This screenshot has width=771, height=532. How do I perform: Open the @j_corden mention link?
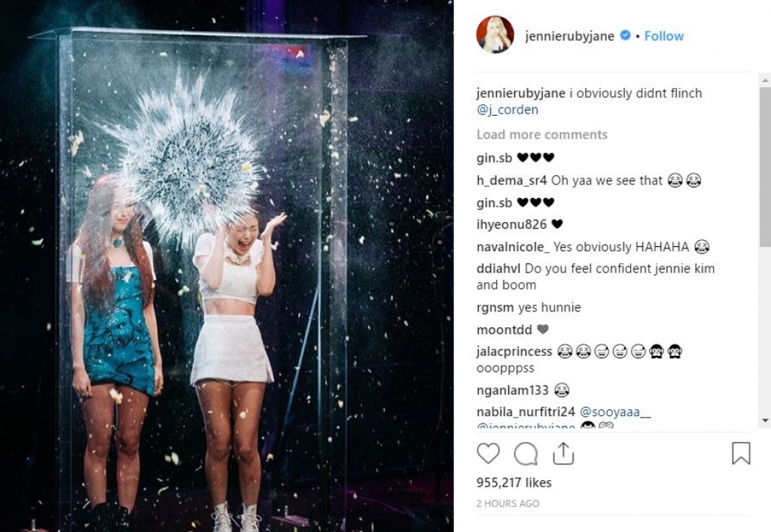coord(507,110)
